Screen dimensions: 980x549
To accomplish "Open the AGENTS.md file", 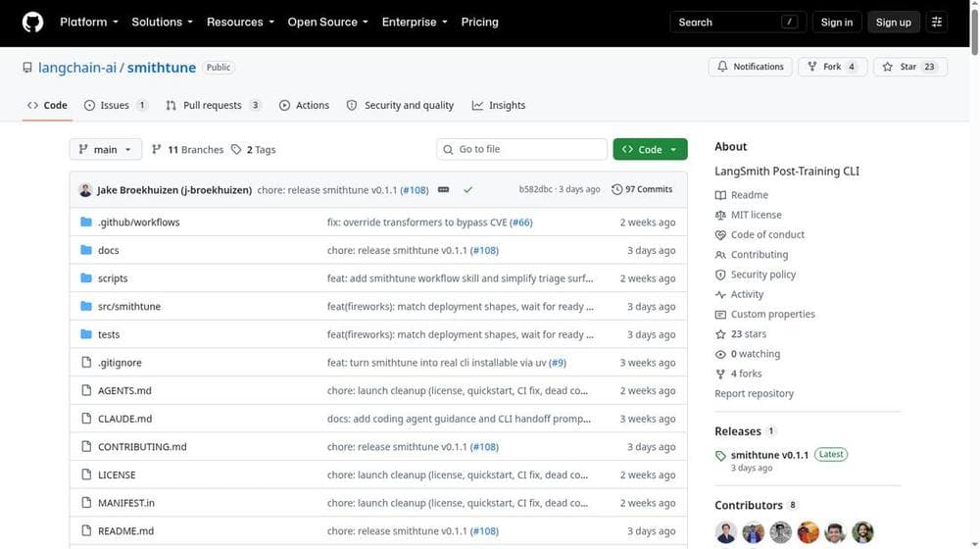I will coord(124,390).
